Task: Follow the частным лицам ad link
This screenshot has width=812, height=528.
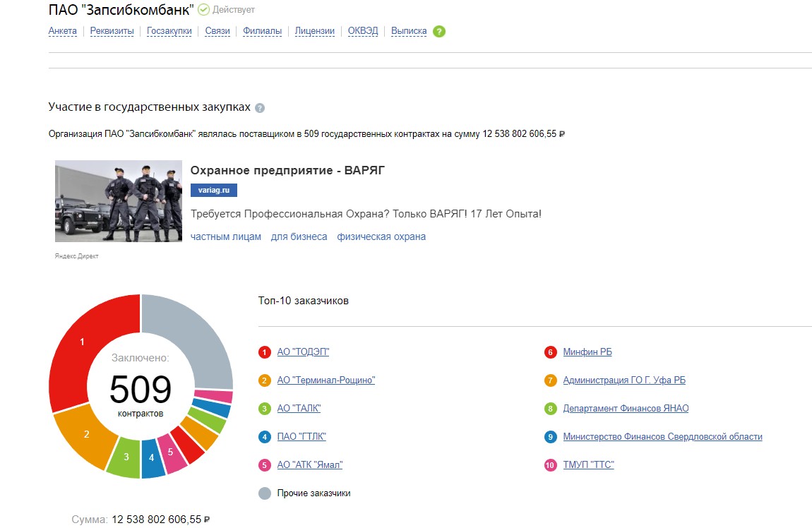Action: [x=226, y=236]
